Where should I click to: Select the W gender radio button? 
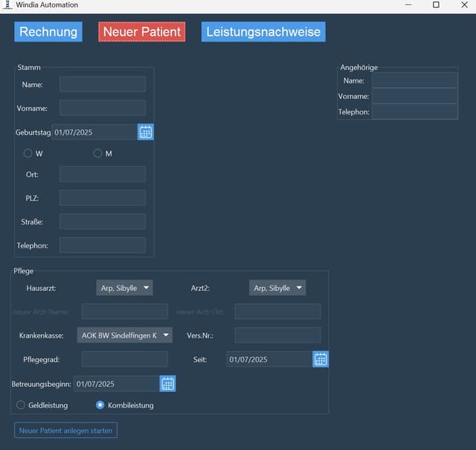point(28,153)
